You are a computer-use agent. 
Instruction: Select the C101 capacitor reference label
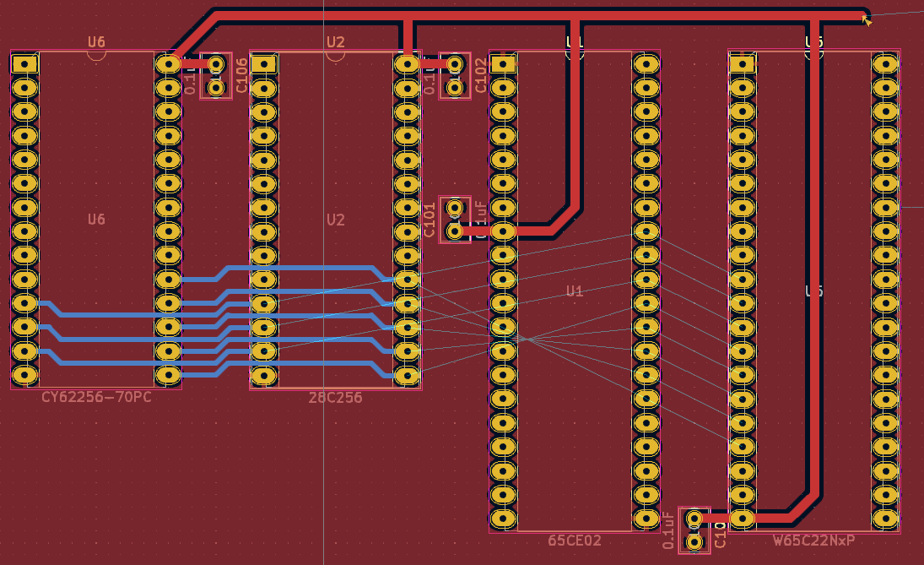pyautogui.click(x=429, y=220)
